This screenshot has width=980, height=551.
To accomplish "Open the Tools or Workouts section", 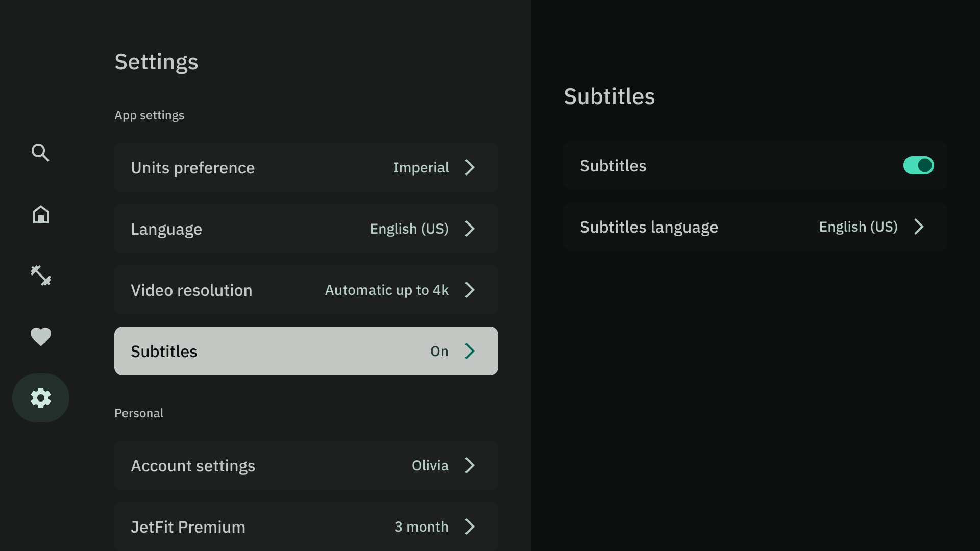I will 41,275.
